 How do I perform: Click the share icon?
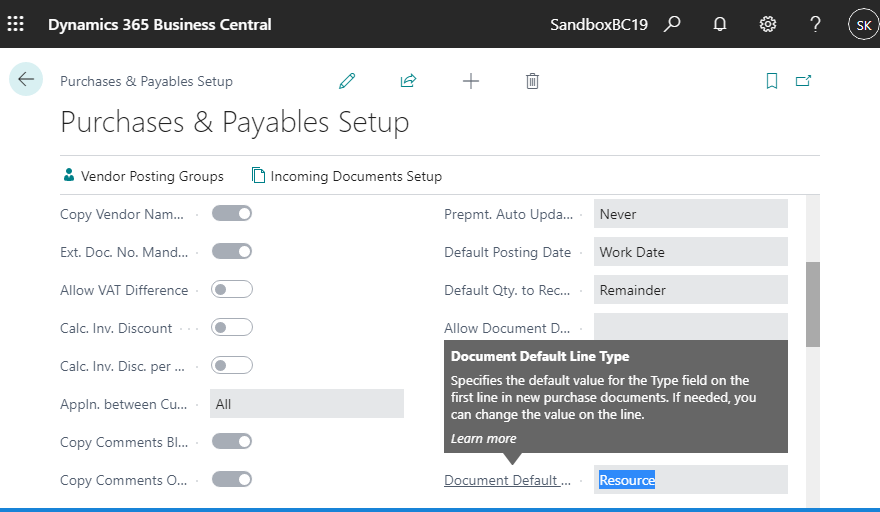[408, 81]
